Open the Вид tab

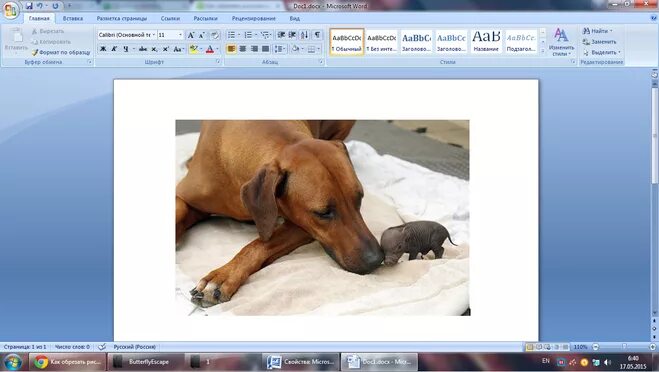click(295, 18)
